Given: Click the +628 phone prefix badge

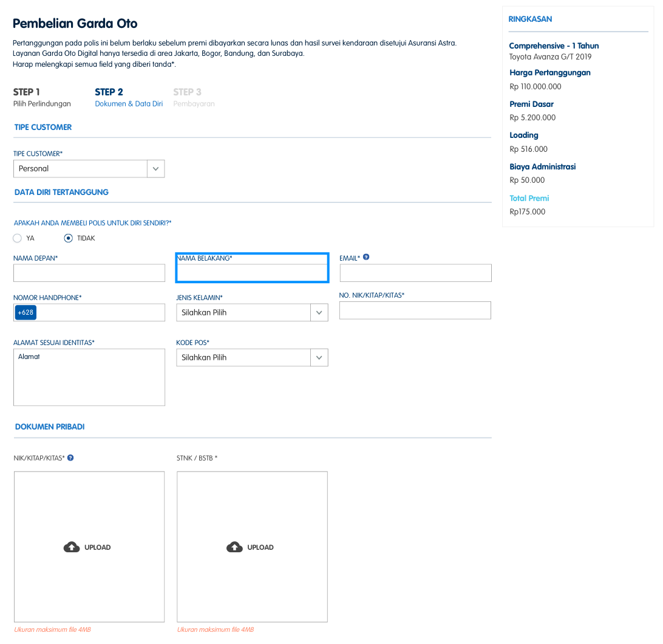Looking at the screenshot, I should [25, 312].
